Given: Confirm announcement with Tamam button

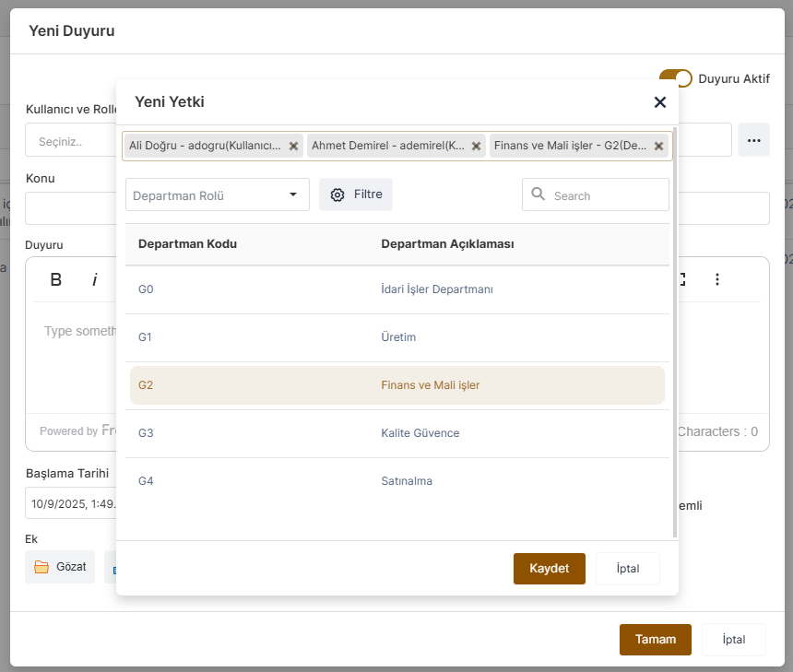Looking at the screenshot, I should pos(656,640).
